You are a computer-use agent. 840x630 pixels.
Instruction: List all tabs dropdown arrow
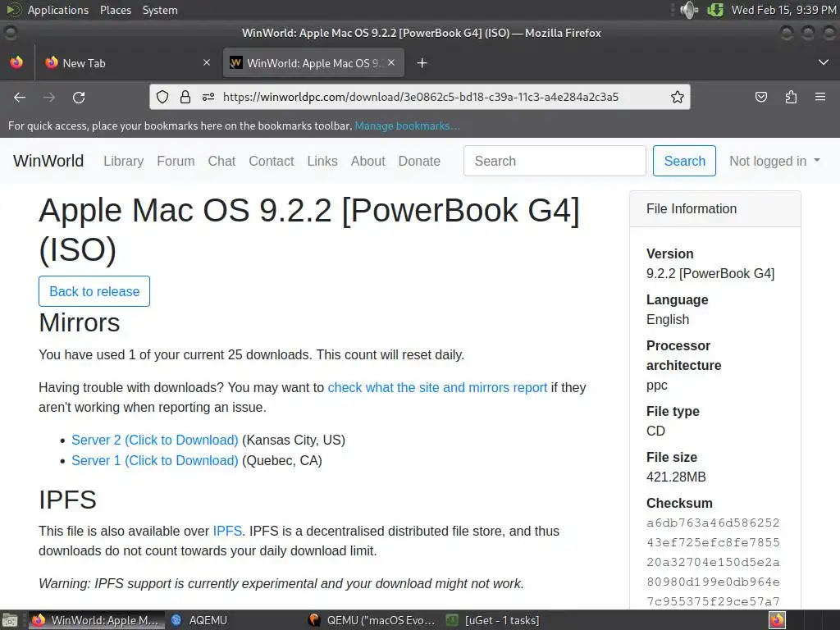point(824,62)
